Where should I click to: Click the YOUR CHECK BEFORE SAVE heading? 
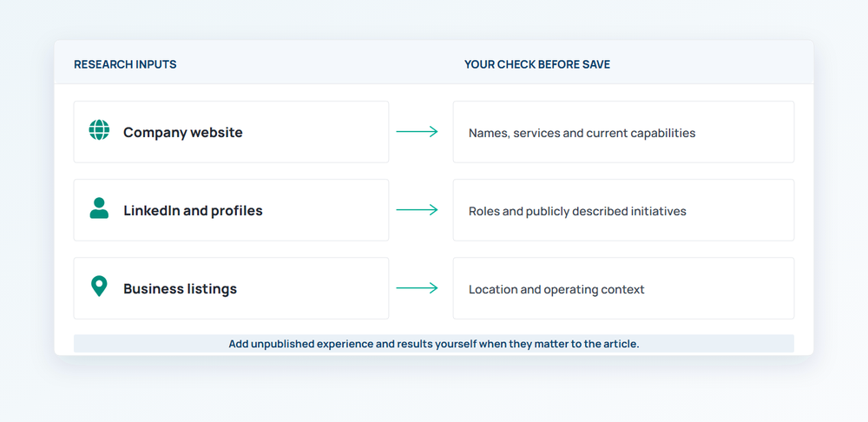[537, 64]
